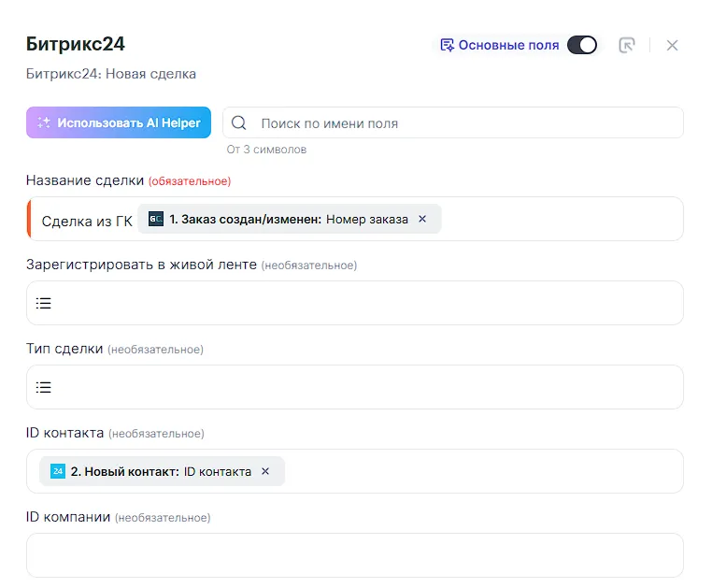Select the 1. Заказ создан/изменен tag

(280, 219)
